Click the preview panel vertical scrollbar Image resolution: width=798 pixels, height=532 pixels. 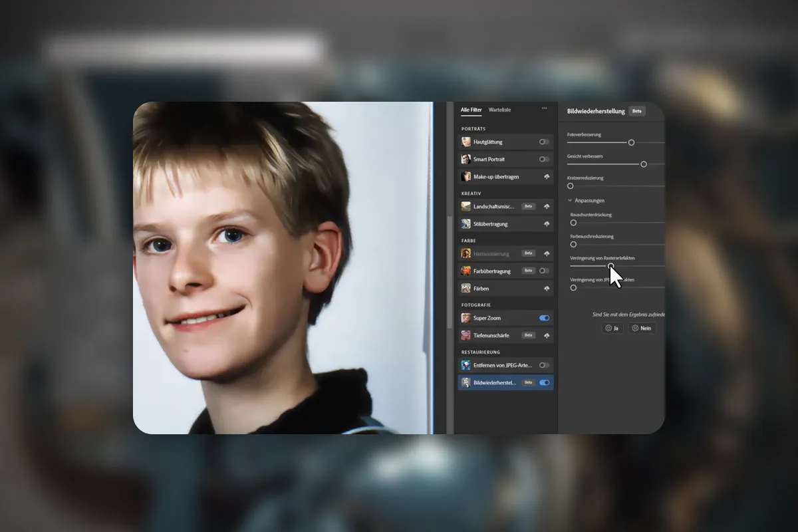[450, 271]
